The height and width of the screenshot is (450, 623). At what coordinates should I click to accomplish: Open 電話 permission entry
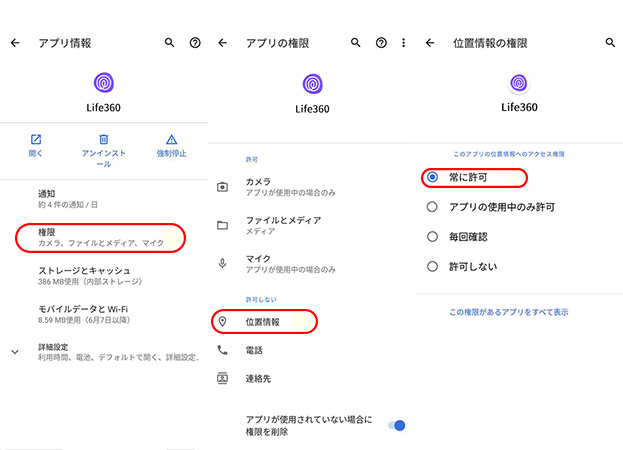(x=312, y=350)
